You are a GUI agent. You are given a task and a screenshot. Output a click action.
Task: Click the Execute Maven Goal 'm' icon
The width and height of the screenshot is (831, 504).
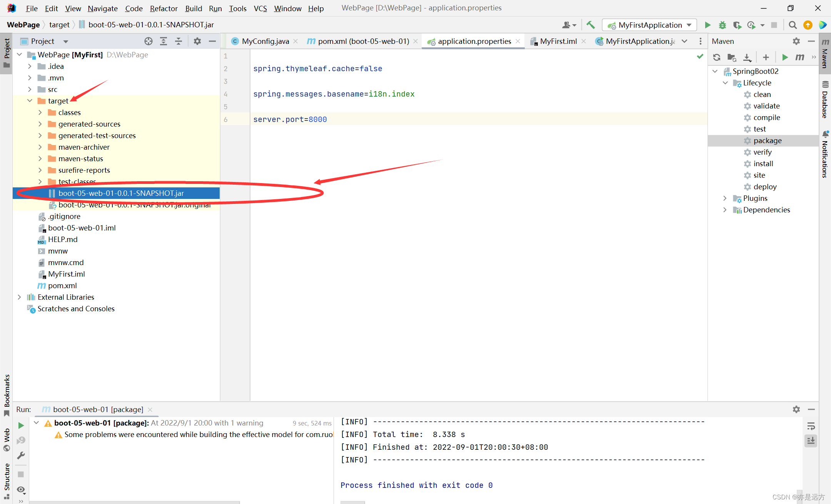pyautogui.click(x=800, y=57)
